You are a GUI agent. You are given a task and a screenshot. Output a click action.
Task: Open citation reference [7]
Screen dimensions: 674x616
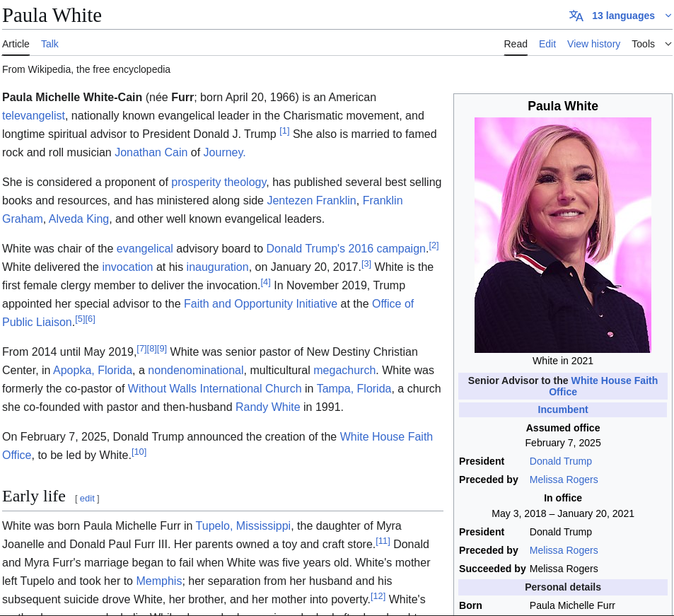pos(142,349)
